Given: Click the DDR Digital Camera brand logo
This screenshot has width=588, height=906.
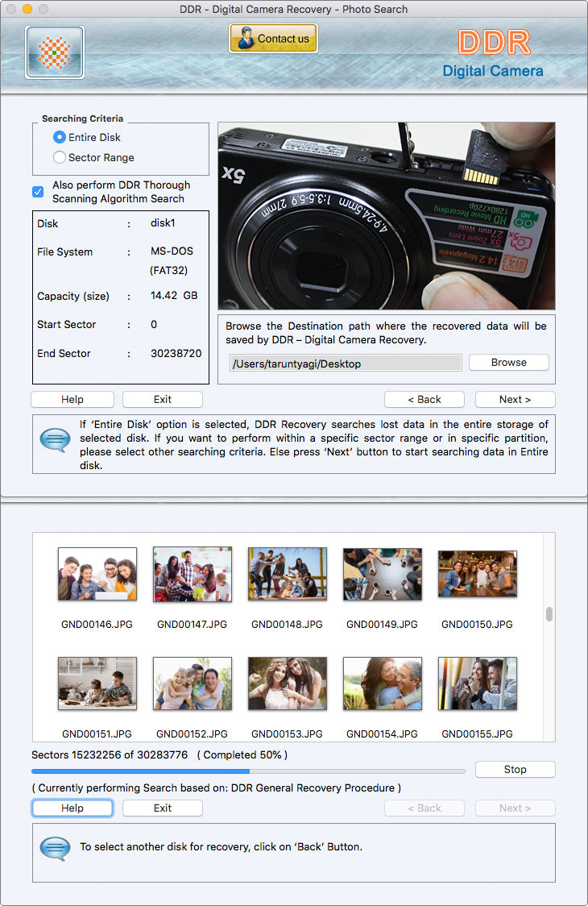Looking at the screenshot, I should coord(493,54).
